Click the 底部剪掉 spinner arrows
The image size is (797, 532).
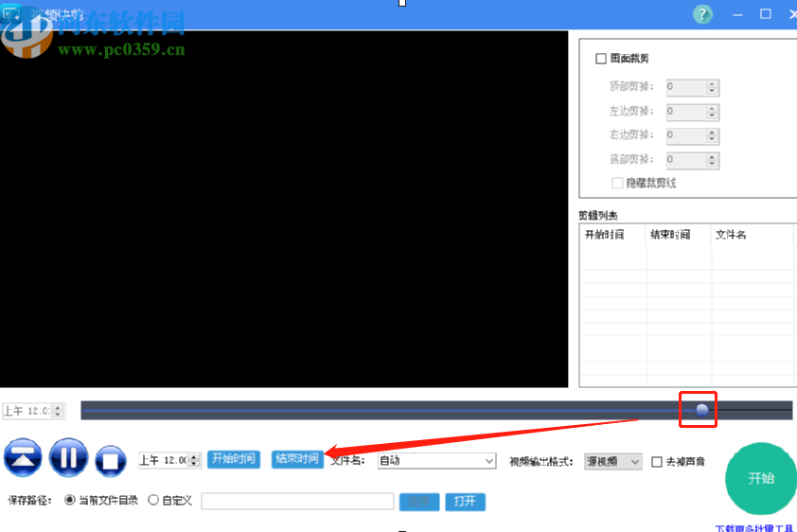click(x=712, y=160)
